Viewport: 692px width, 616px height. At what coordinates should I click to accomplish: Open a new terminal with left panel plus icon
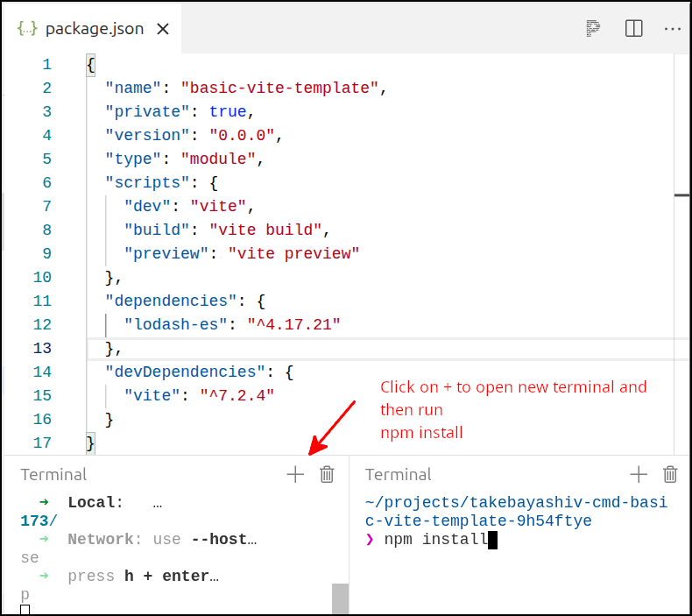295,474
